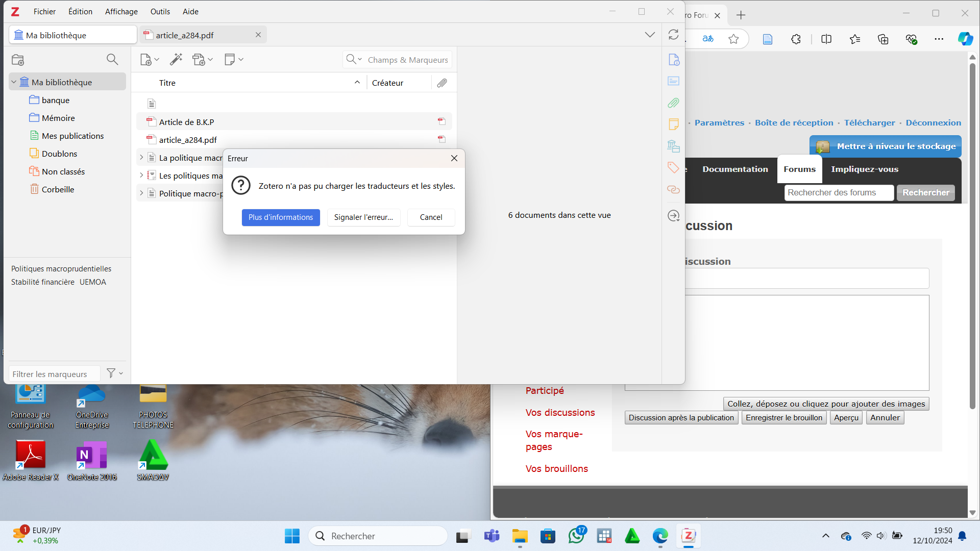The image size is (980, 551).
Task: Click the Edge favorites star icon
Action: coord(733,39)
